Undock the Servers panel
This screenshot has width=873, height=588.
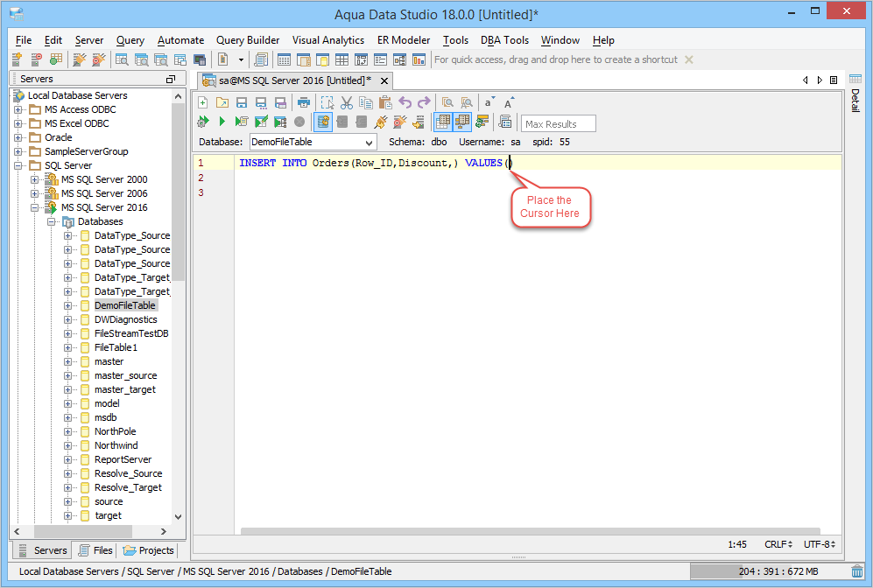(x=171, y=79)
